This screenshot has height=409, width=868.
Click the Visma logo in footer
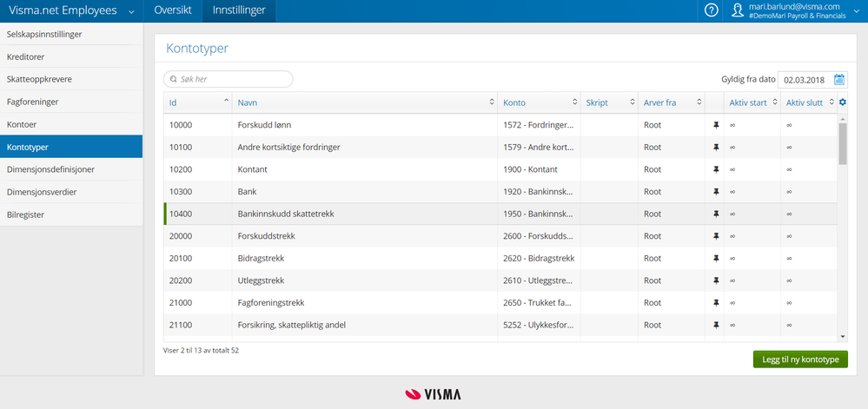(433, 394)
